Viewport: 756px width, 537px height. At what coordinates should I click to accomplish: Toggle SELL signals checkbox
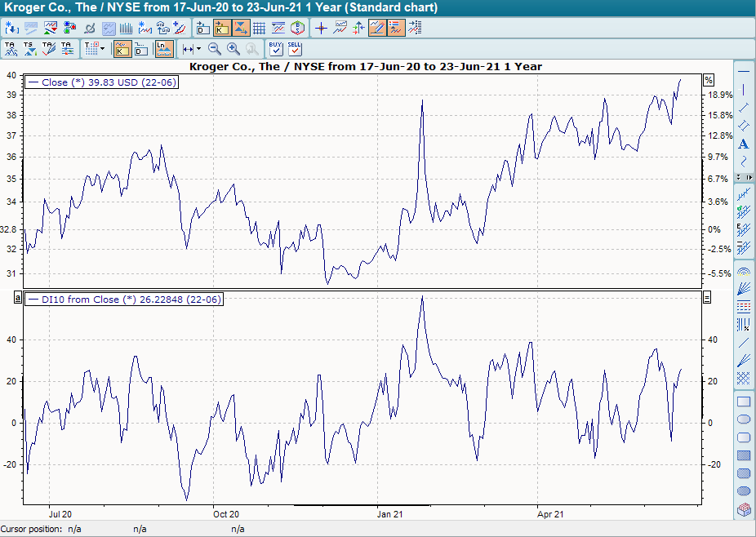pos(295,49)
